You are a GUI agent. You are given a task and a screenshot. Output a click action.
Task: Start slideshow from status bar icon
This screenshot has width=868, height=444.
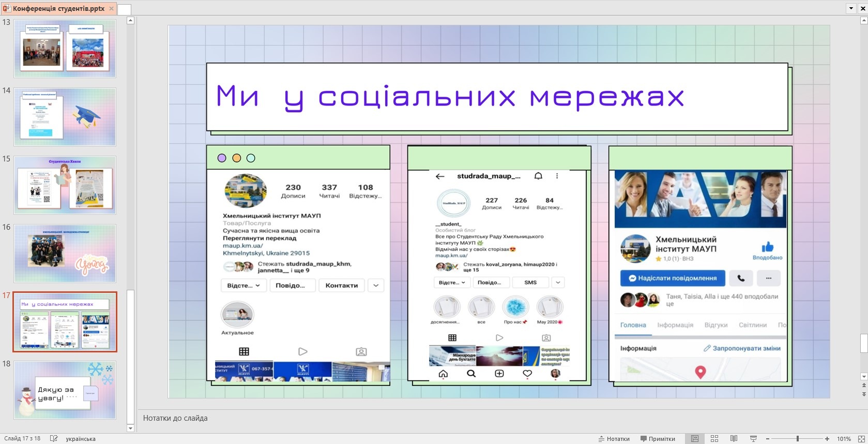click(753, 438)
